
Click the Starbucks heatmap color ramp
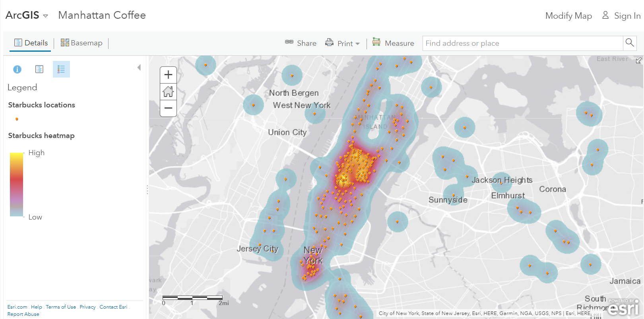tap(16, 184)
